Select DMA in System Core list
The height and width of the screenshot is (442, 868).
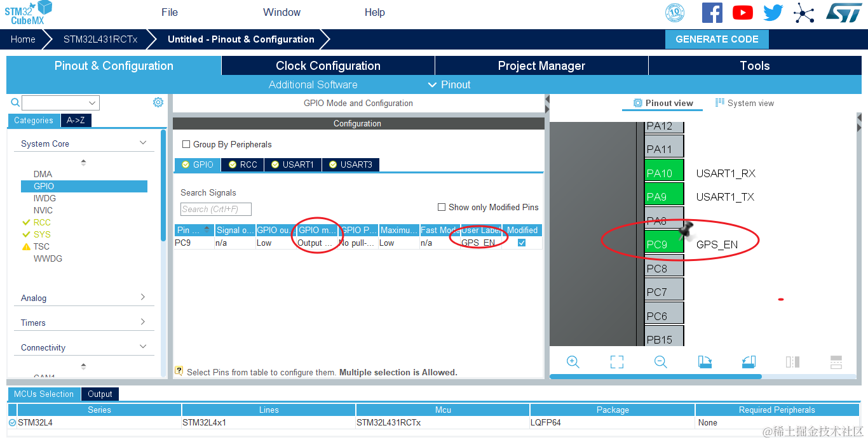(x=43, y=174)
